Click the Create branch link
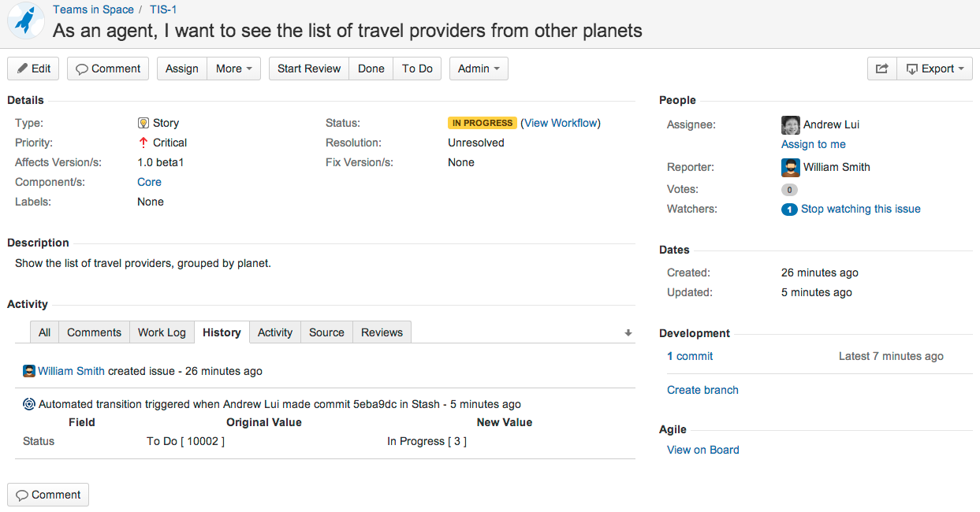Image resolution: width=980 pixels, height=512 pixels. [702, 390]
